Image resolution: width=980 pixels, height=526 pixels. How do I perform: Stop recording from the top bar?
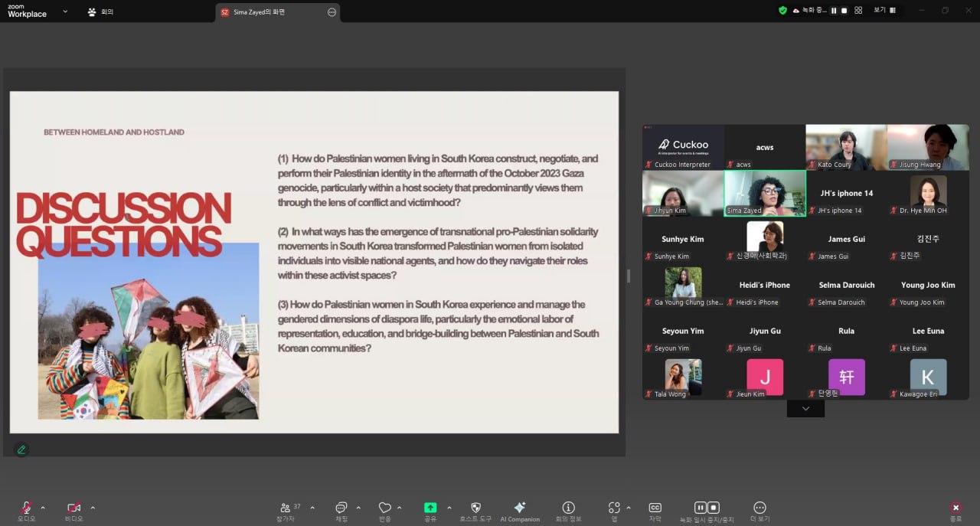(x=844, y=11)
